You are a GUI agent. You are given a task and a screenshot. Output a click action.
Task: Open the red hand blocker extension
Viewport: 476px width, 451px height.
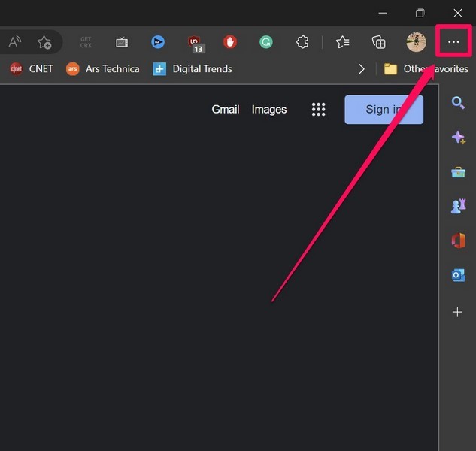tap(230, 42)
